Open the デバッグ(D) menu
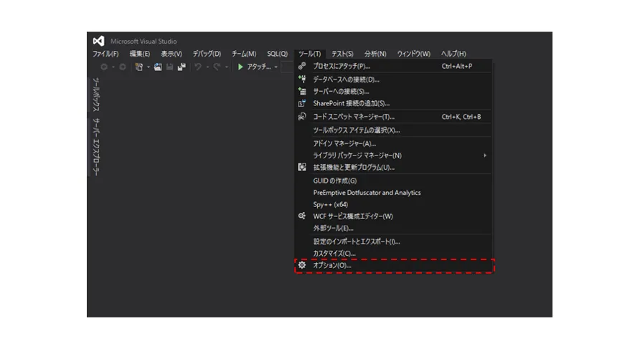640x364 pixels. point(207,54)
